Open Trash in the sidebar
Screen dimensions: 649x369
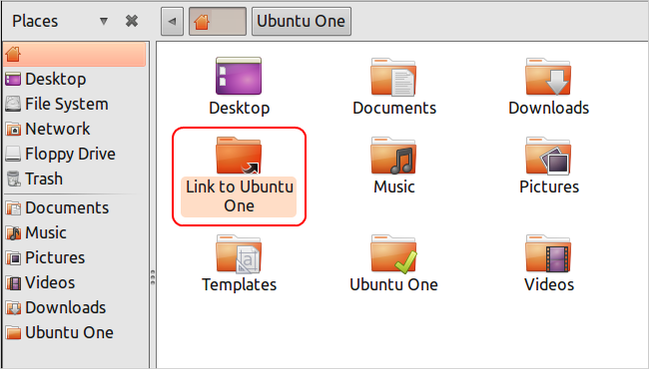75,179
